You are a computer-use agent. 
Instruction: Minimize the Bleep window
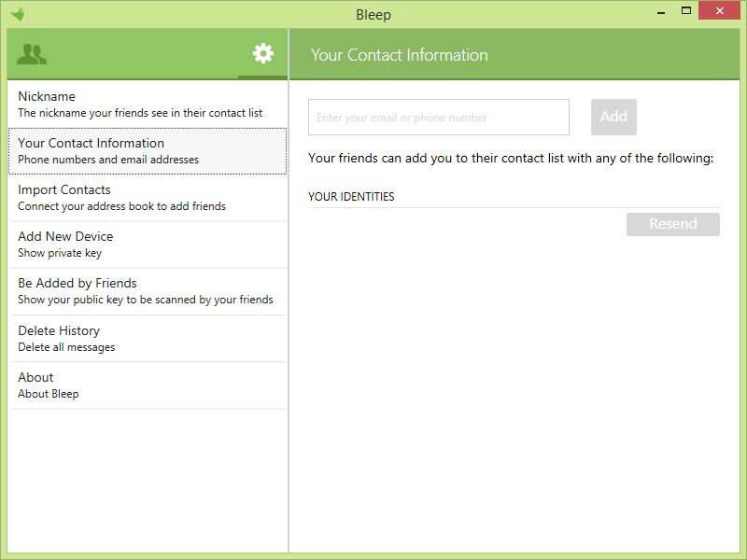tap(661, 12)
